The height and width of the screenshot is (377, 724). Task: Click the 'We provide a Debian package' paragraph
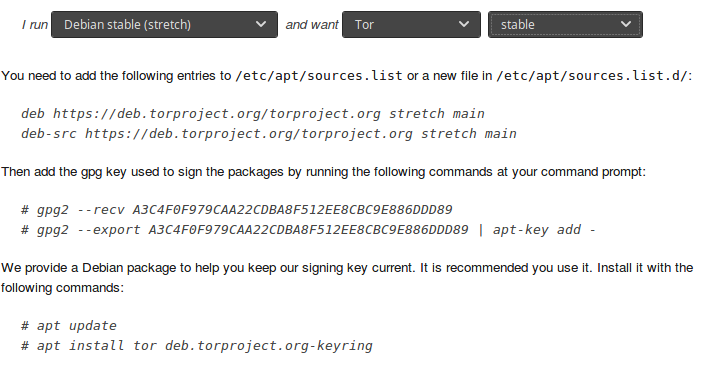tap(347, 278)
